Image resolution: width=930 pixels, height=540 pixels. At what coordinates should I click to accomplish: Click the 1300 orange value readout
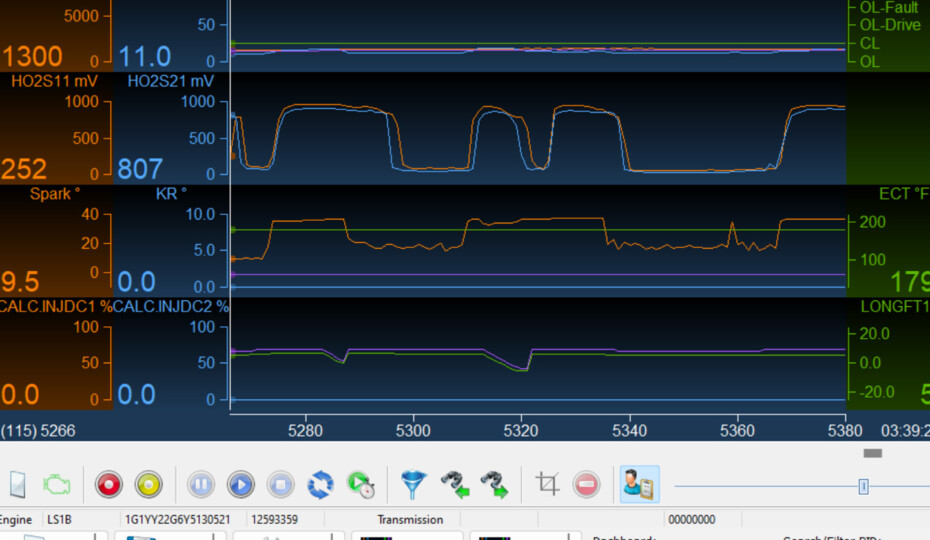point(32,57)
